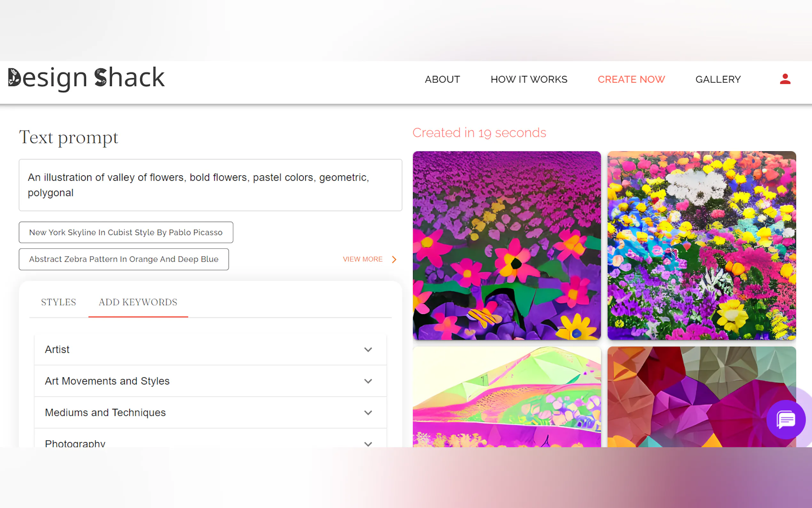Use the New York Skyline Cubist prompt suggestion

click(126, 233)
